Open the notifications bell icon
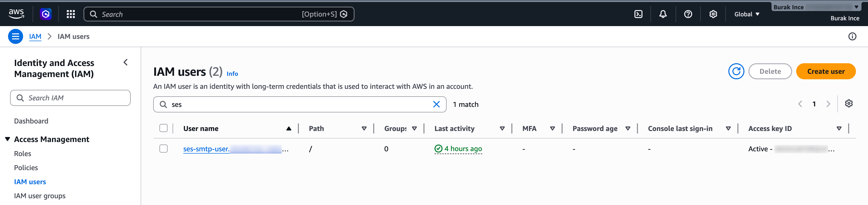 pyautogui.click(x=663, y=14)
